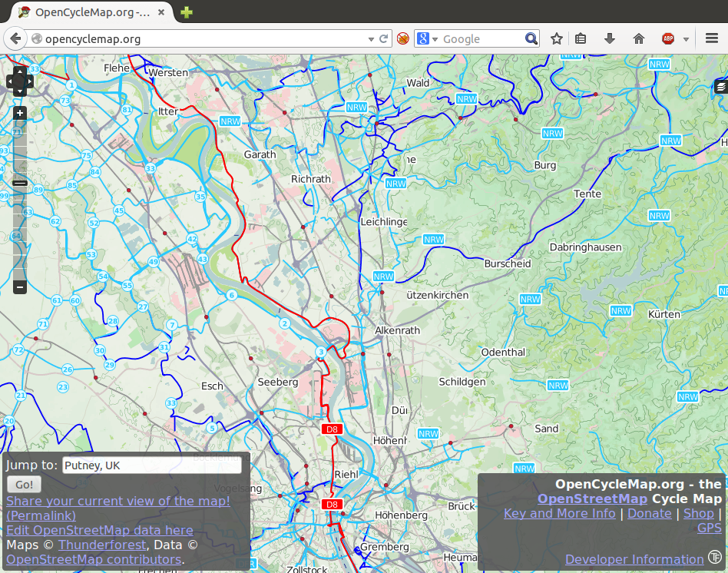The width and height of the screenshot is (728, 573).
Task: Expand the Adblock Plus dropdown arrow
Action: pyautogui.click(x=686, y=39)
